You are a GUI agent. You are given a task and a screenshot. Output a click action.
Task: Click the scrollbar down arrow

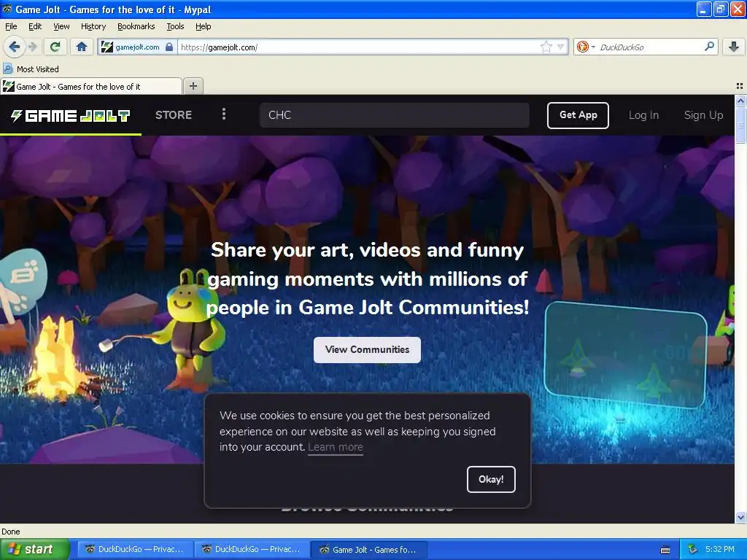click(740, 518)
